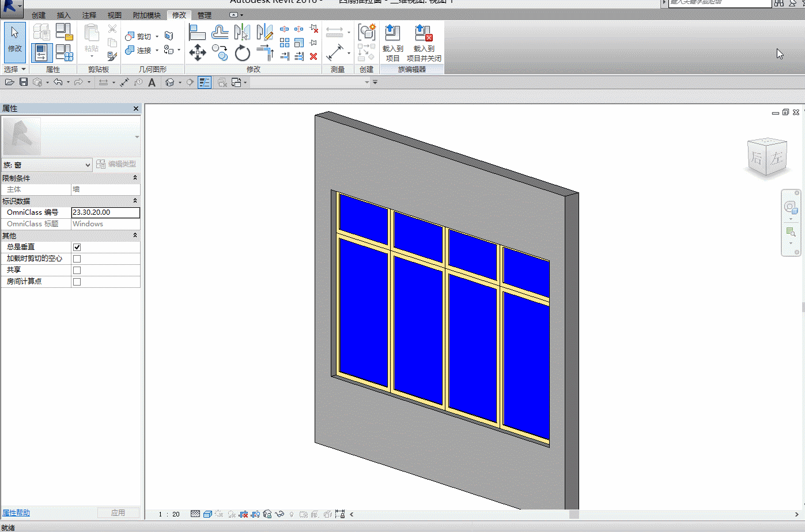Switch to the 创建 ribbon tab
Image resolution: width=805 pixels, height=532 pixels.
[x=39, y=15]
